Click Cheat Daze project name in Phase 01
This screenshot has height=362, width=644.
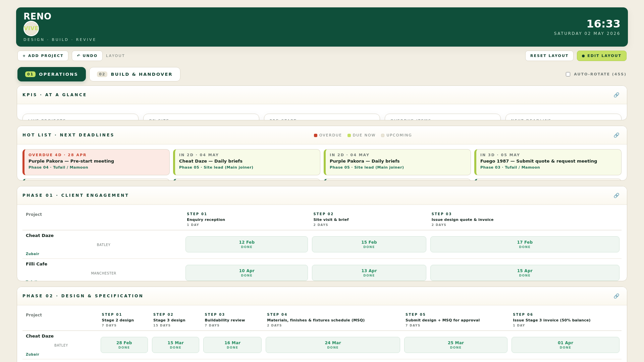tap(40, 236)
